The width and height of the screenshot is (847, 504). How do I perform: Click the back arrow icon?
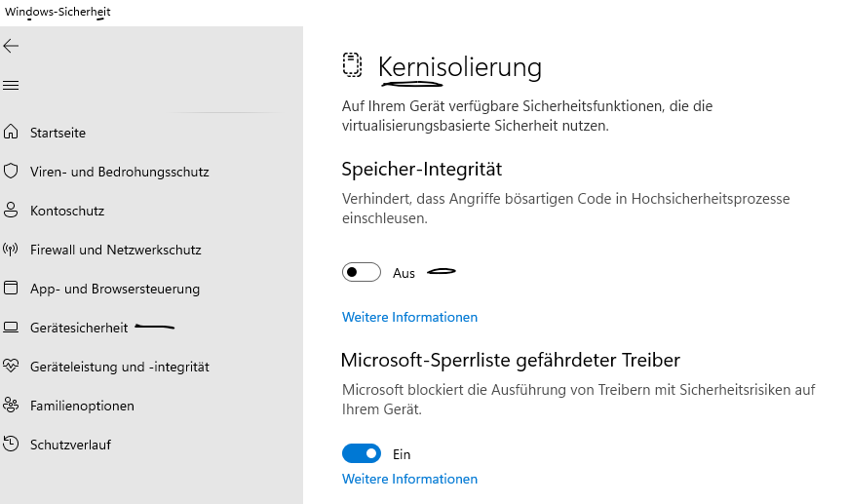tap(11, 46)
